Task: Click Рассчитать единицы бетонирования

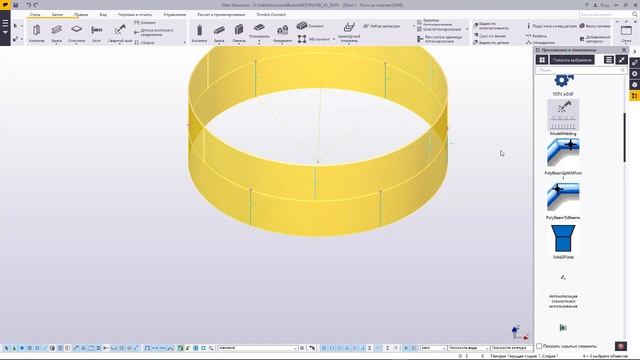Action: (x=440, y=39)
